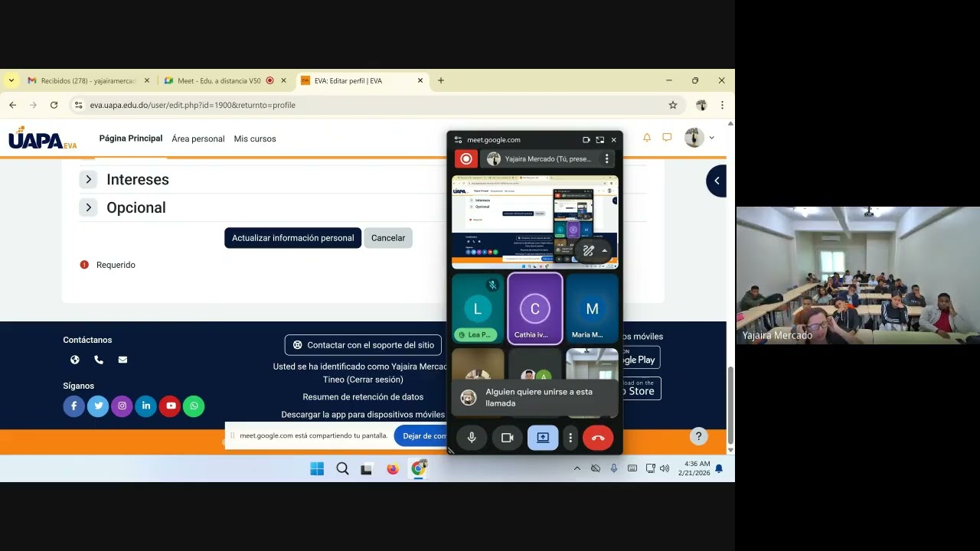Click the phone icon under Contáctanos
The width and height of the screenshot is (980, 551).
(x=99, y=360)
